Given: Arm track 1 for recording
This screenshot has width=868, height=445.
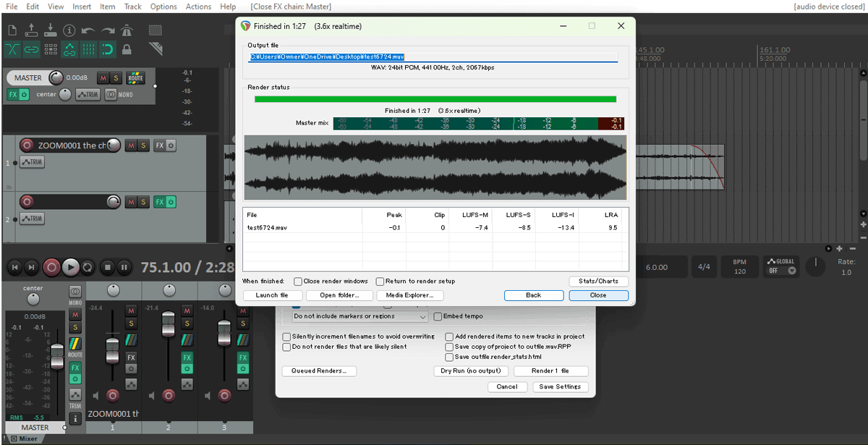Looking at the screenshot, I should [x=27, y=145].
